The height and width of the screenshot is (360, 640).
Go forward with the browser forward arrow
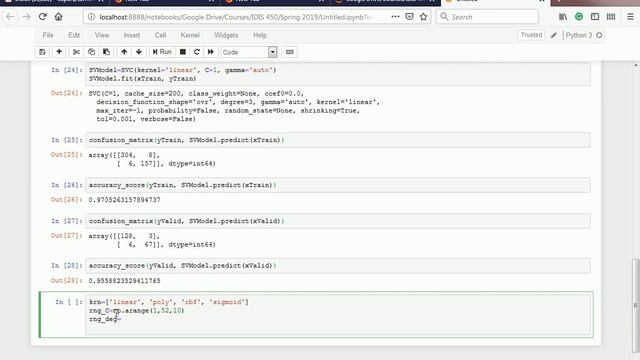(26, 17)
